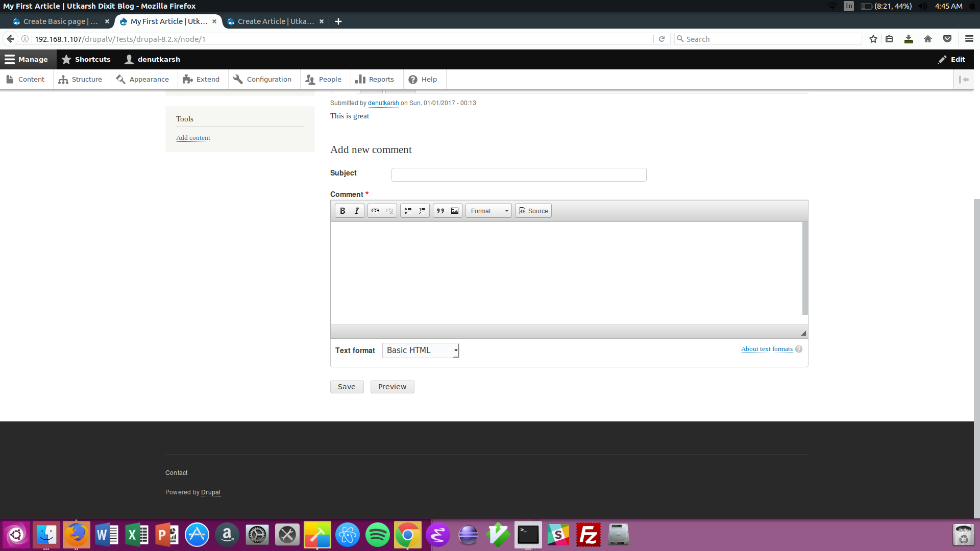Viewport: 980px width, 551px height.
Task: Bookmark this page with the star
Action: coord(873,39)
